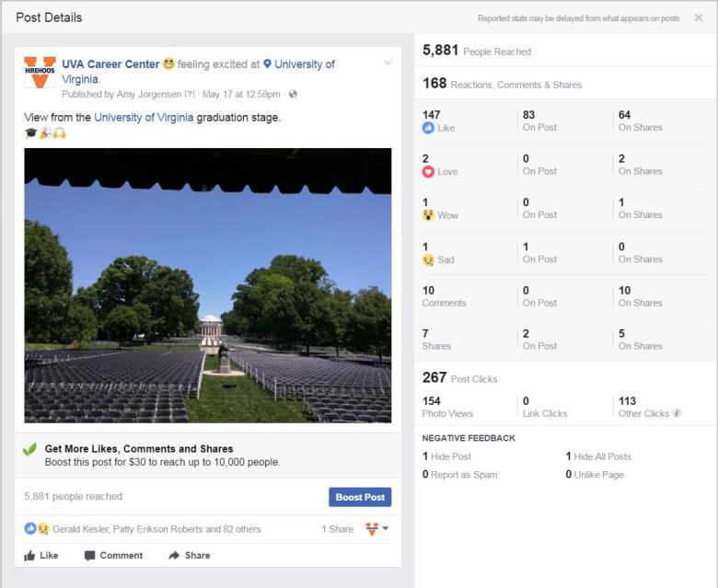Close the Post Details dialog
This screenshot has width=718, height=588.
point(699,17)
